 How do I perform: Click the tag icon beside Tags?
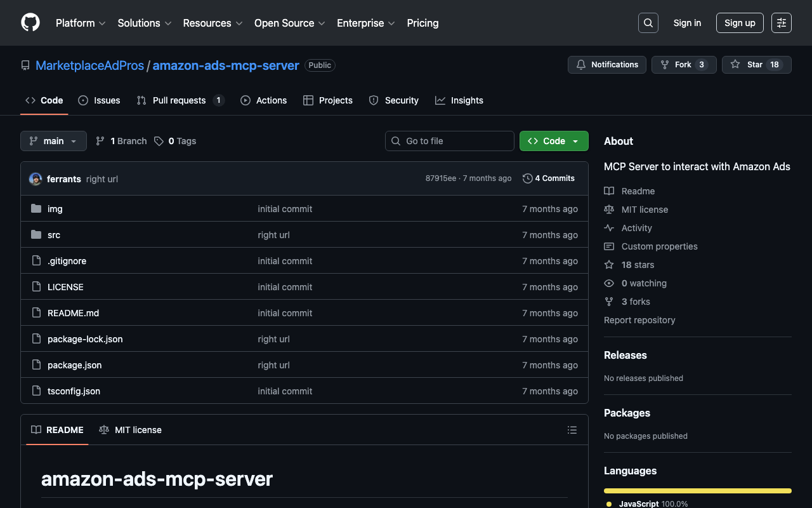159,141
